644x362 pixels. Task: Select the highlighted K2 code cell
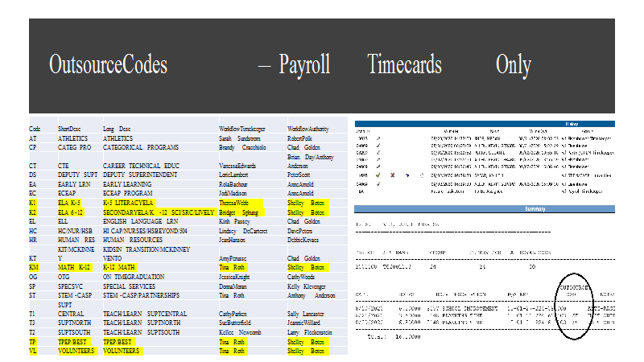33,212
